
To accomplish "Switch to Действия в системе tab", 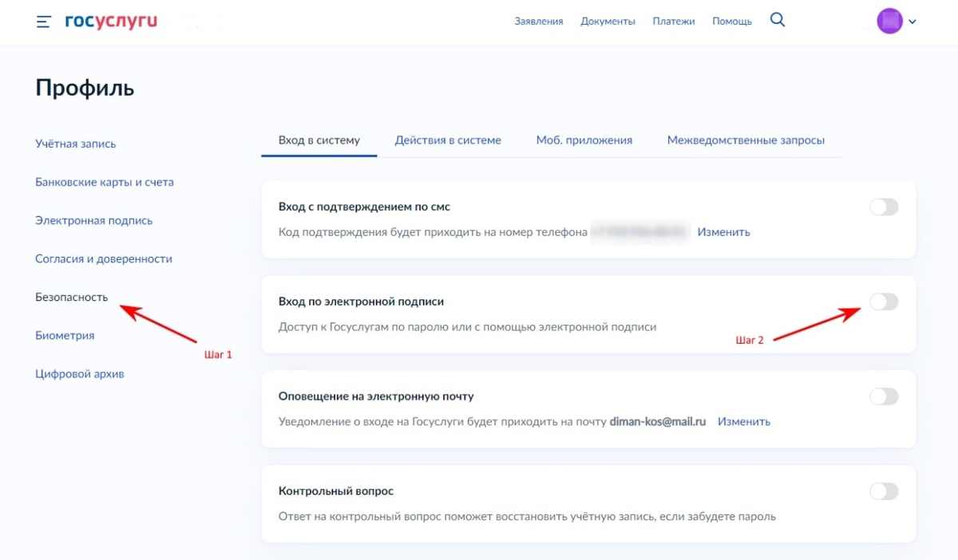I will coord(448,140).
